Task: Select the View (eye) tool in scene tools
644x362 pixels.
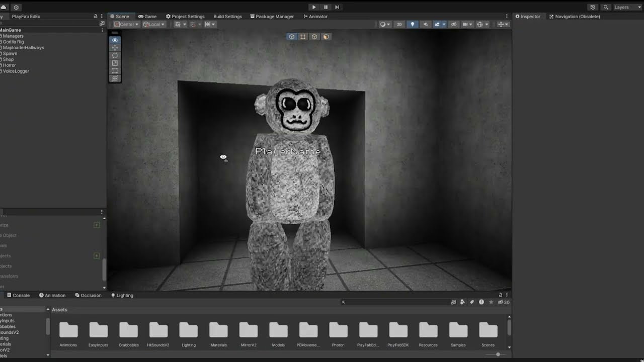Action: click(115, 40)
